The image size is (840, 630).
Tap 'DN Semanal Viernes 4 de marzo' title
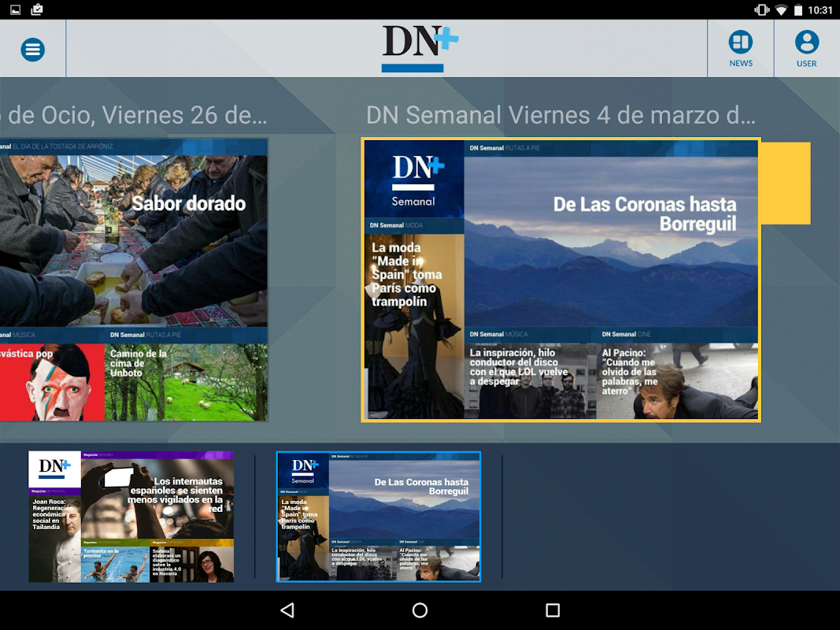561,115
